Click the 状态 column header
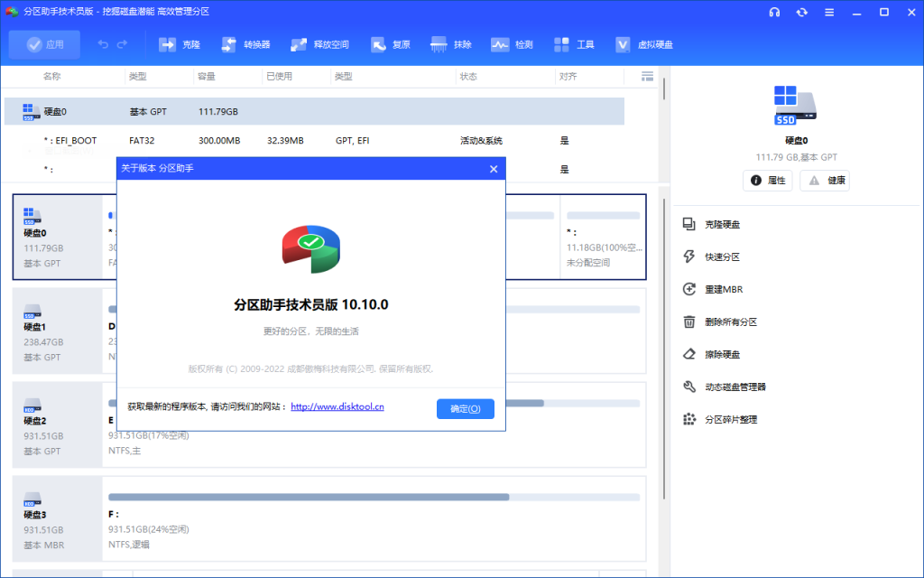The image size is (924, 578). point(468,76)
